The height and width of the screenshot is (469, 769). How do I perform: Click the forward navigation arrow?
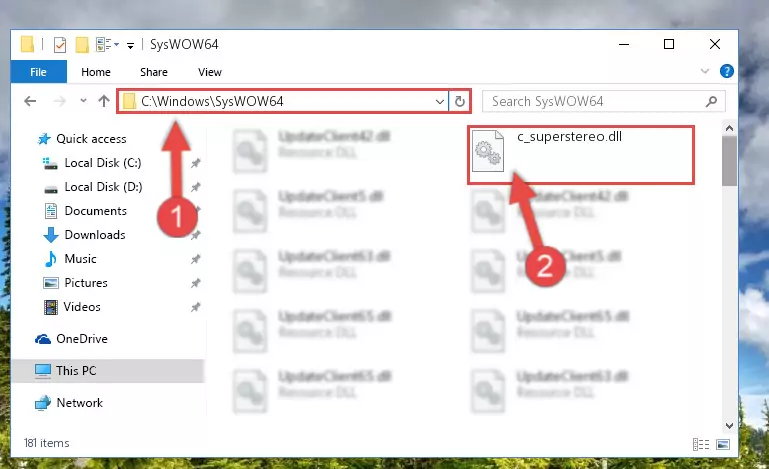point(59,101)
